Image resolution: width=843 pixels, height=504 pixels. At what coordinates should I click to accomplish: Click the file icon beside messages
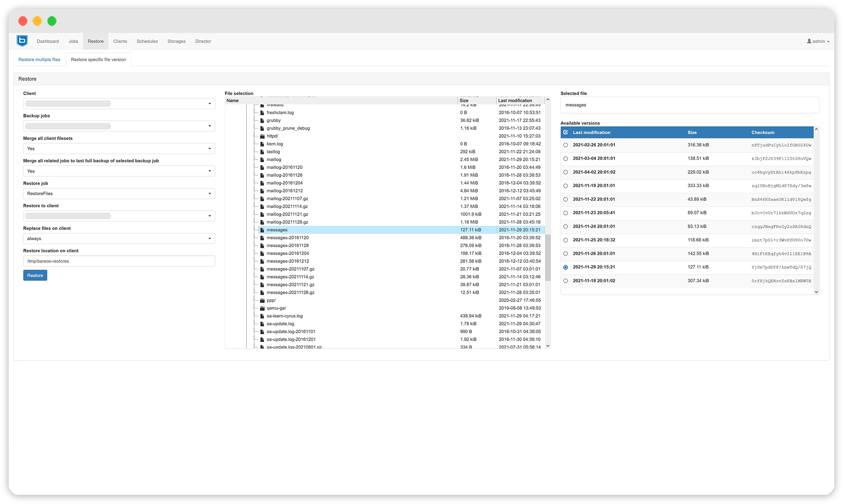click(x=262, y=230)
